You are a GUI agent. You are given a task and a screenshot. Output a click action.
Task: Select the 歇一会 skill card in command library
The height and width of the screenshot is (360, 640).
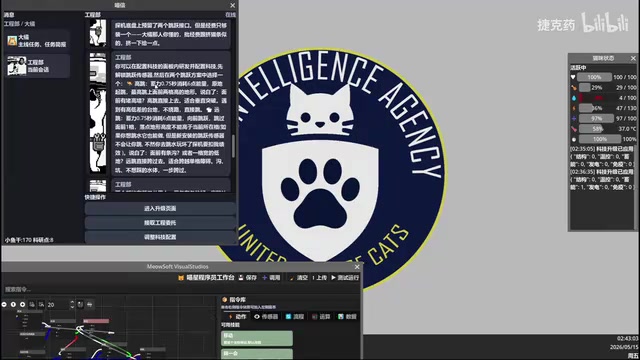257,354
